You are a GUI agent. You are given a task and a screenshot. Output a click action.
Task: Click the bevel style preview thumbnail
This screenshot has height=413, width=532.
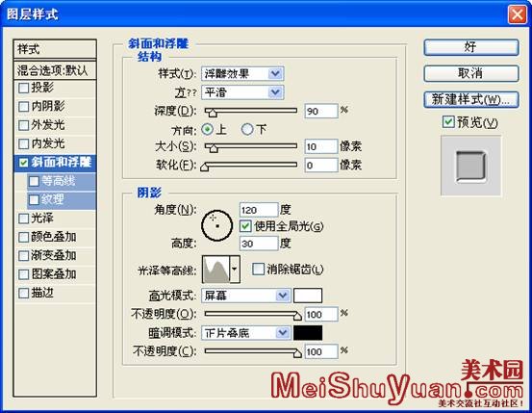470,167
